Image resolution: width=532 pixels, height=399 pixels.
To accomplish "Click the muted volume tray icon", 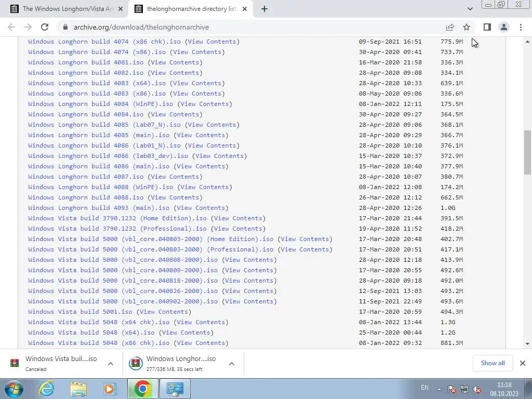I will click(477, 389).
